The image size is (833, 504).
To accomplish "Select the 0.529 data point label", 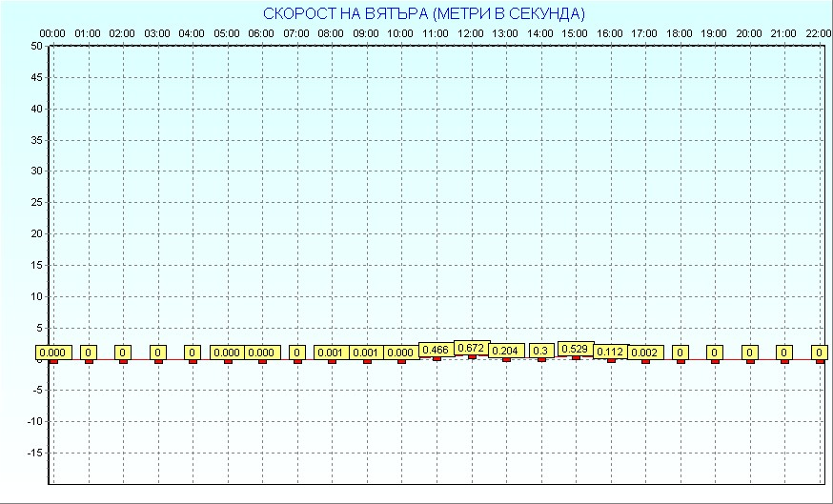I will point(576,349).
